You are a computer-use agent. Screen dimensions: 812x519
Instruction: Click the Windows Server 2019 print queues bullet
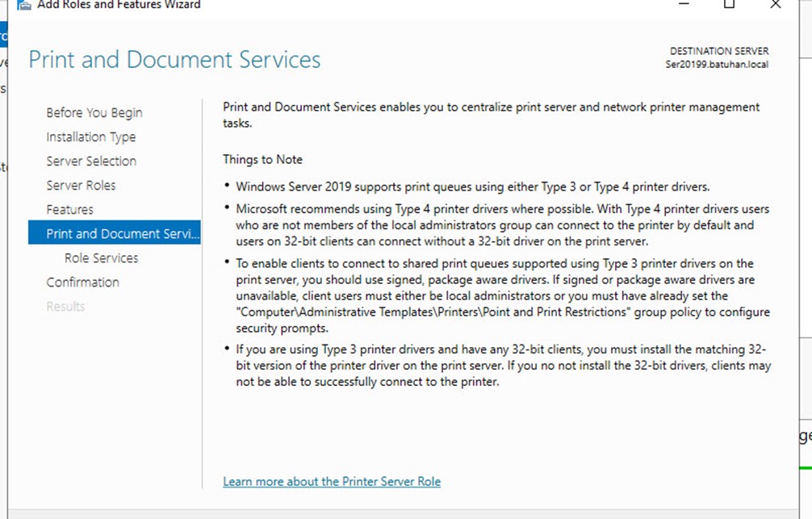pyautogui.click(x=473, y=187)
